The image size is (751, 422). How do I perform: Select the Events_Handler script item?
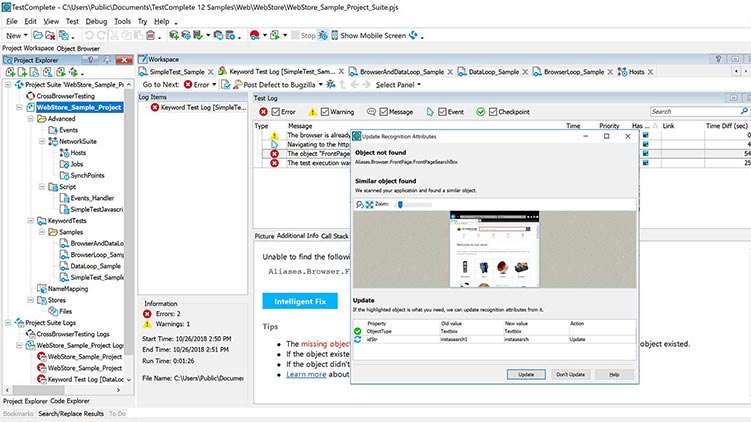tap(92, 198)
